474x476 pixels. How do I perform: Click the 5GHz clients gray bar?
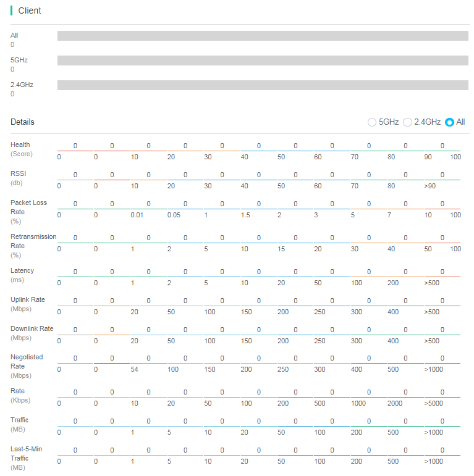click(263, 61)
